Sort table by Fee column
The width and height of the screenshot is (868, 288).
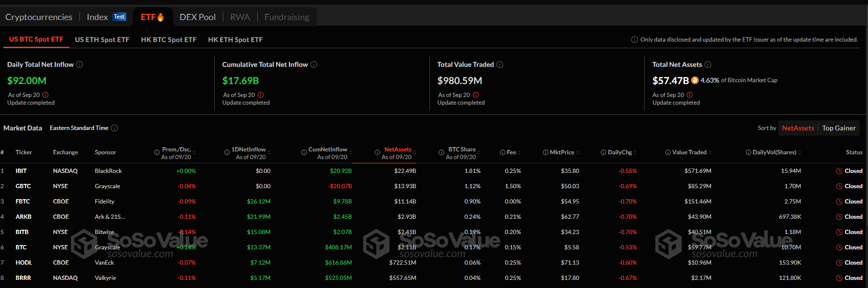(511, 152)
